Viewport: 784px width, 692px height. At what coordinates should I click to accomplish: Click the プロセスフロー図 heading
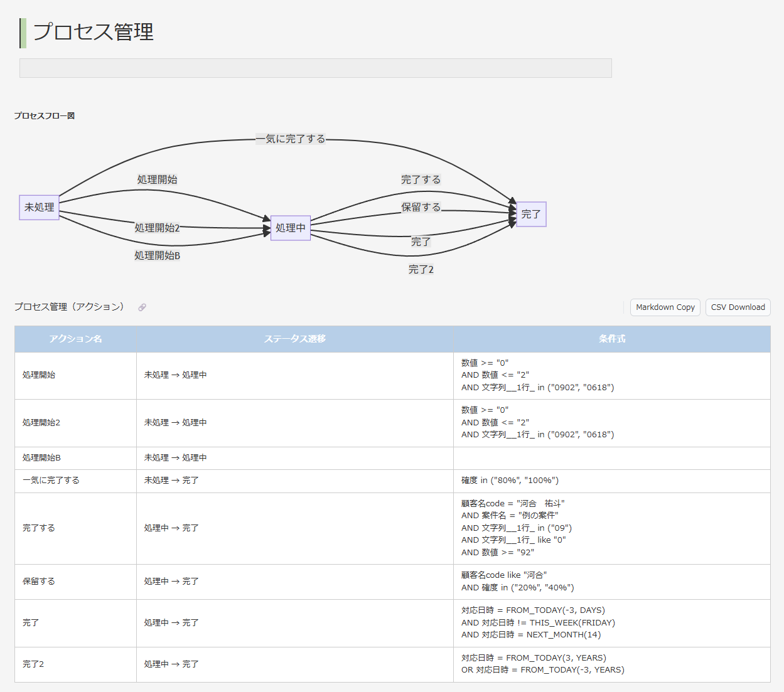44,115
